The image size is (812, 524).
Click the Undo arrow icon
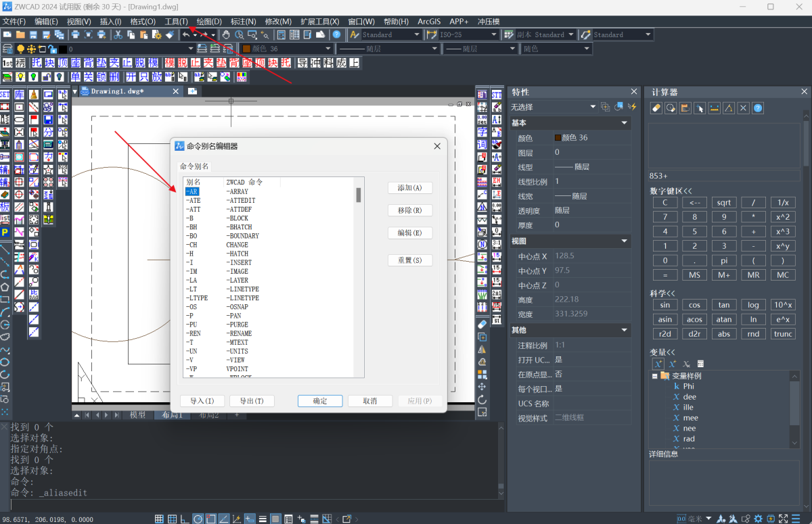(185, 34)
